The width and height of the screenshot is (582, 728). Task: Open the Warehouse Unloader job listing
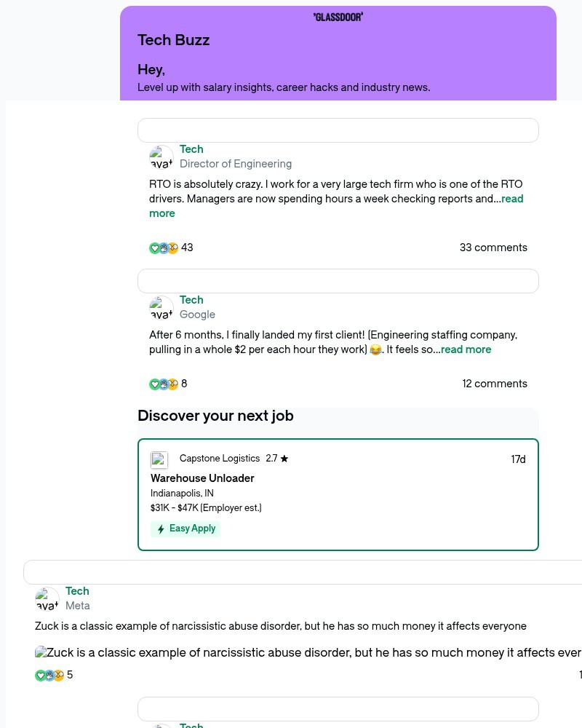[x=202, y=478]
